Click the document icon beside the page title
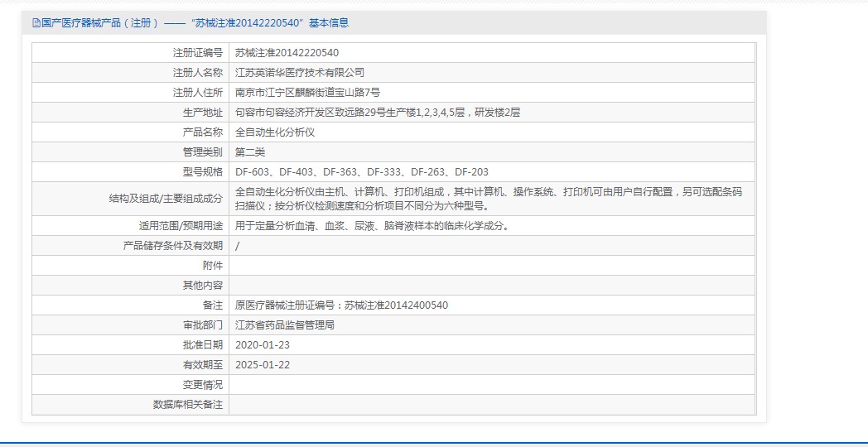This screenshot has height=447, width=868. pos(36,23)
